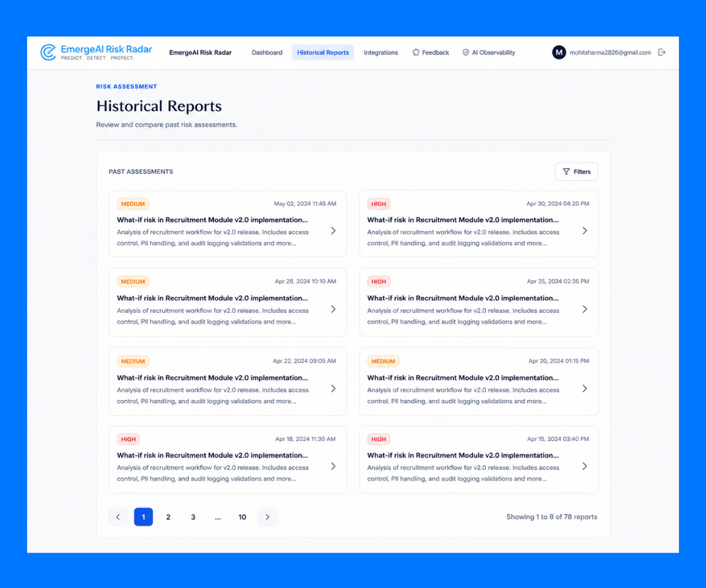Click the date Apr 20, 2024 01:15 PM
The width and height of the screenshot is (706, 588).
[559, 361]
